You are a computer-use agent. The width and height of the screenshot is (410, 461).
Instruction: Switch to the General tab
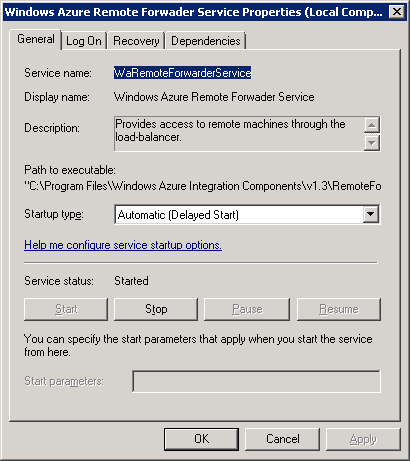[35, 40]
